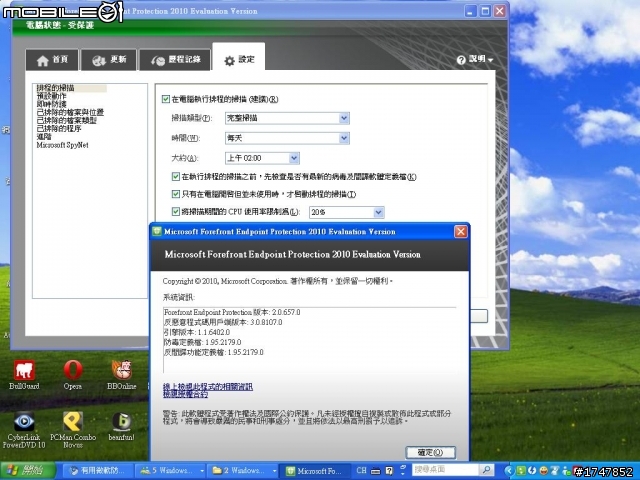
Task: Toggle scan only when computer idle checkbox
Action: (176, 194)
